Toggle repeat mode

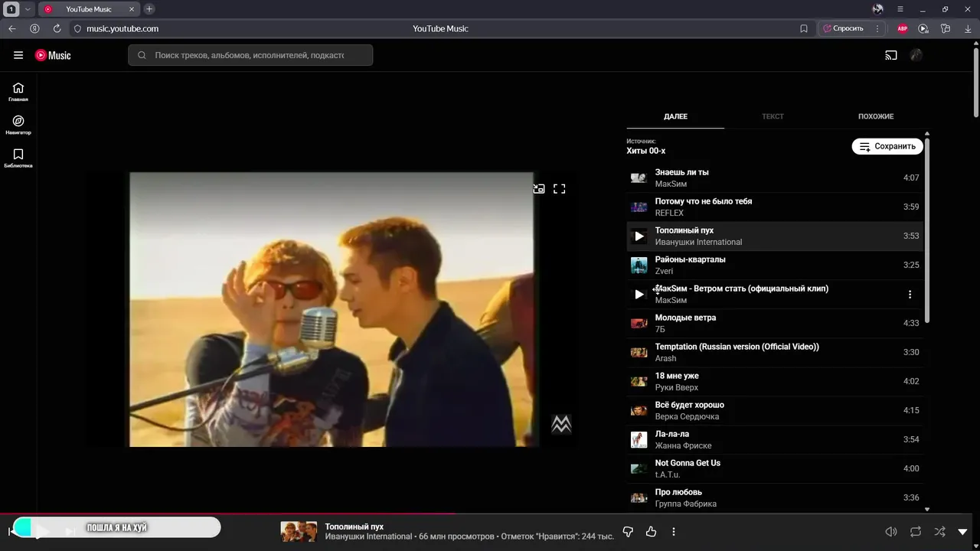click(x=916, y=532)
